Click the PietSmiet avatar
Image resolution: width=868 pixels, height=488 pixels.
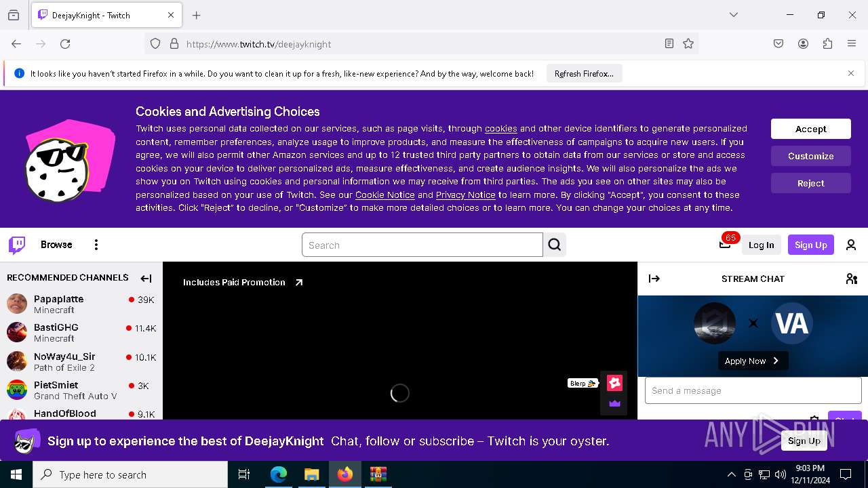coord(17,390)
